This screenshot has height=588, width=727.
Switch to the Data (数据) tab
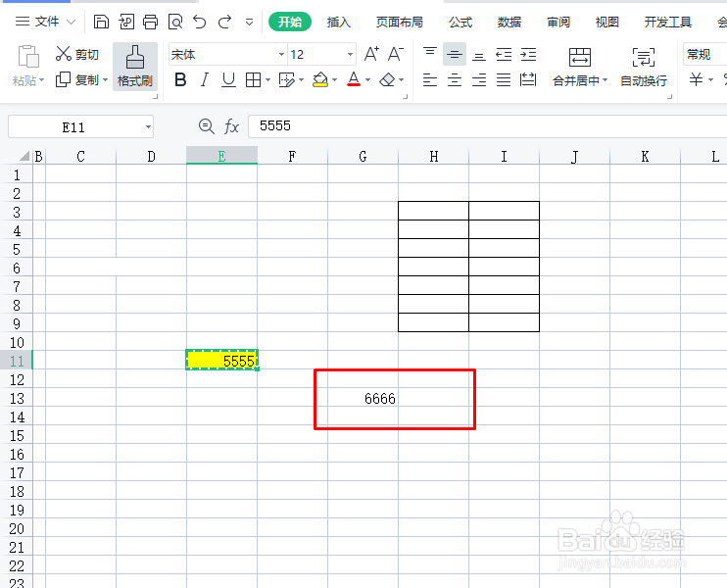(x=509, y=22)
